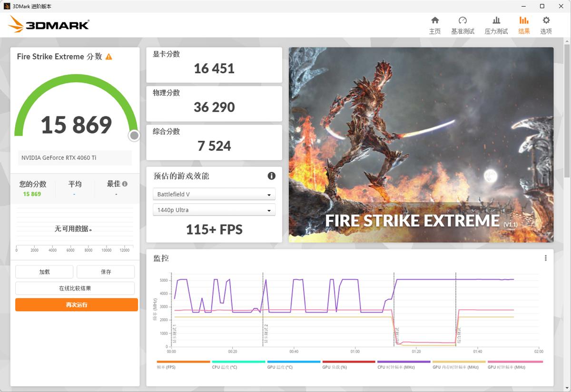Open the Options settings page
Viewport: 571px width, 392px height.
(x=545, y=25)
